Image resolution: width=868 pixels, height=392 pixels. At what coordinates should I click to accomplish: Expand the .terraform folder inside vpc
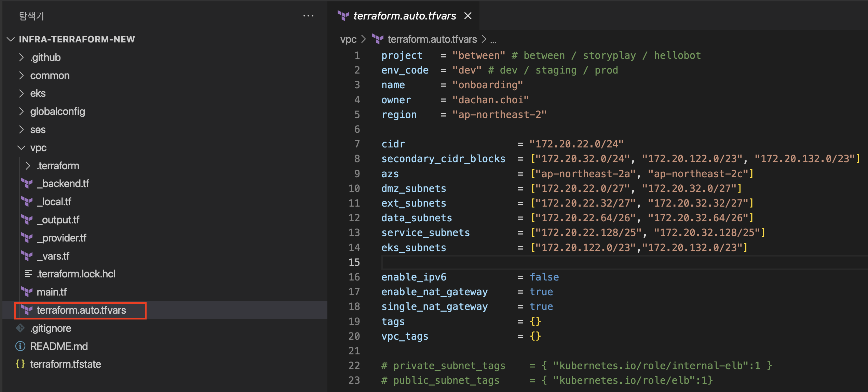pyautogui.click(x=28, y=166)
